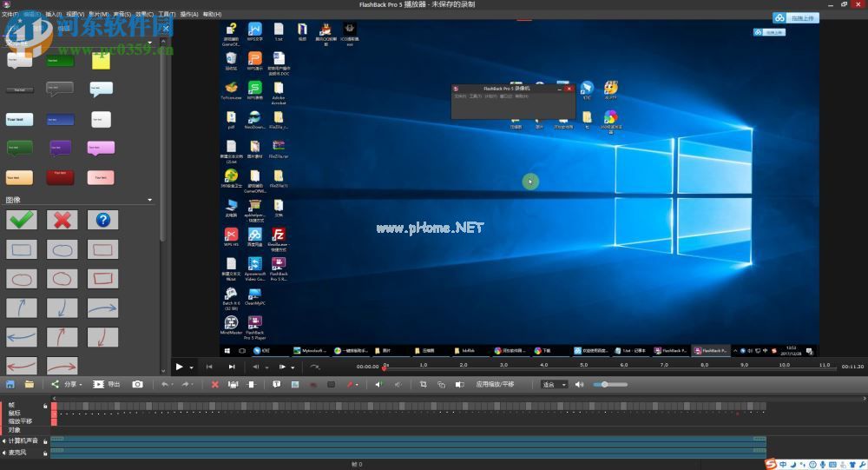The width and height of the screenshot is (868, 470).
Task: Close the left objects panel
Action: [x=166, y=29]
